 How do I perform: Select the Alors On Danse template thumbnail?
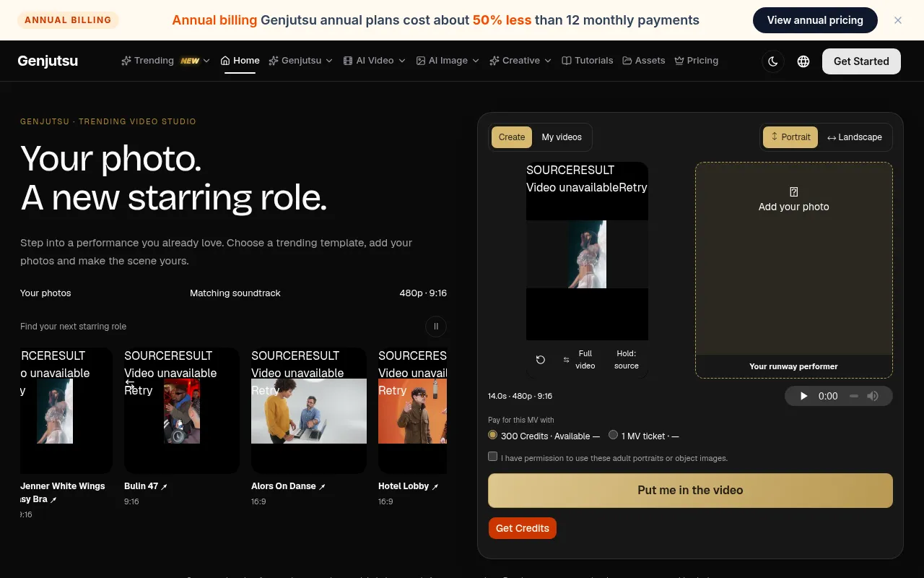tap(309, 410)
